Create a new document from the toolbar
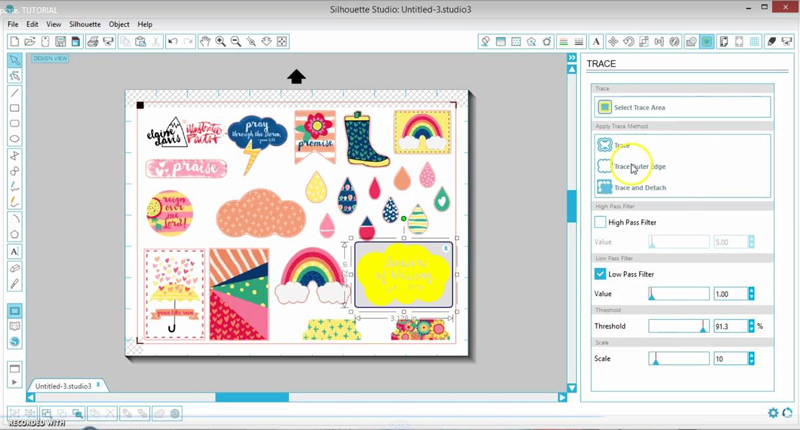This screenshot has width=800, height=430. [14, 41]
